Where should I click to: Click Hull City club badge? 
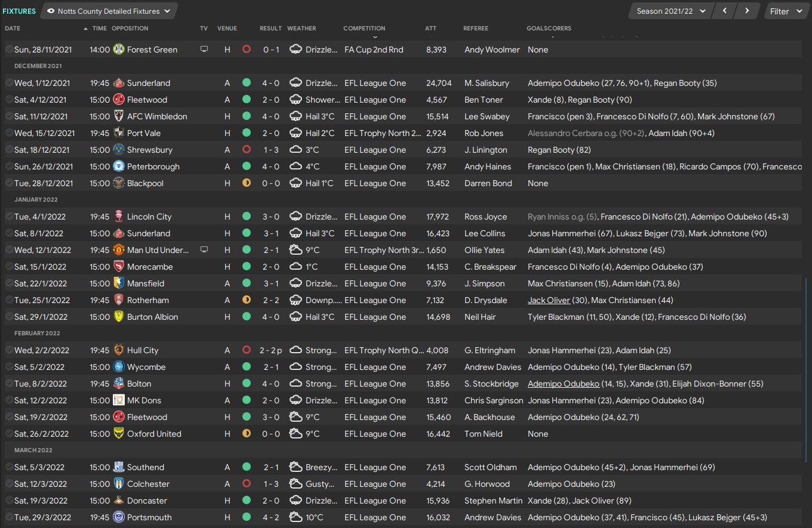[119, 350]
